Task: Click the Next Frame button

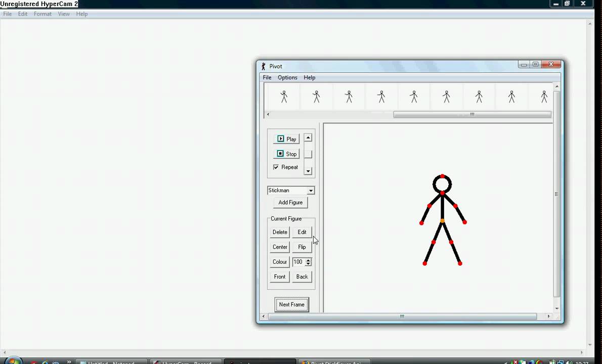Action: [x=292, y=304]
